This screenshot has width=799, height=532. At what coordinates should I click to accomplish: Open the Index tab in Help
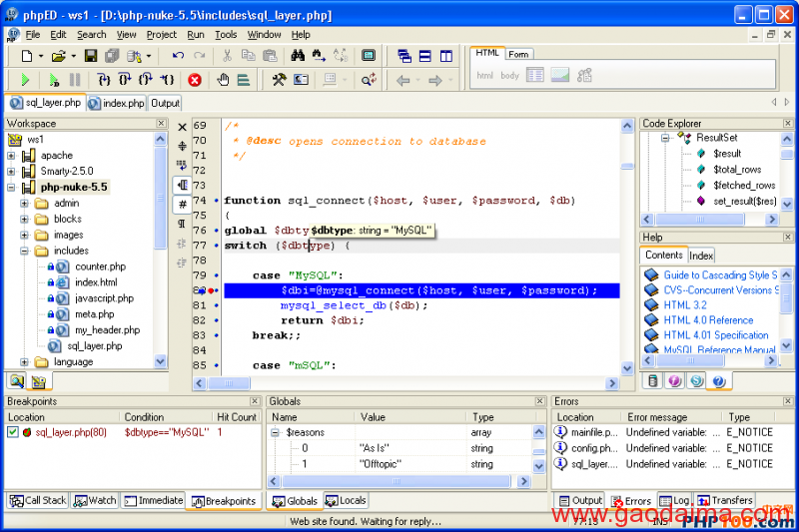point(701,256)
